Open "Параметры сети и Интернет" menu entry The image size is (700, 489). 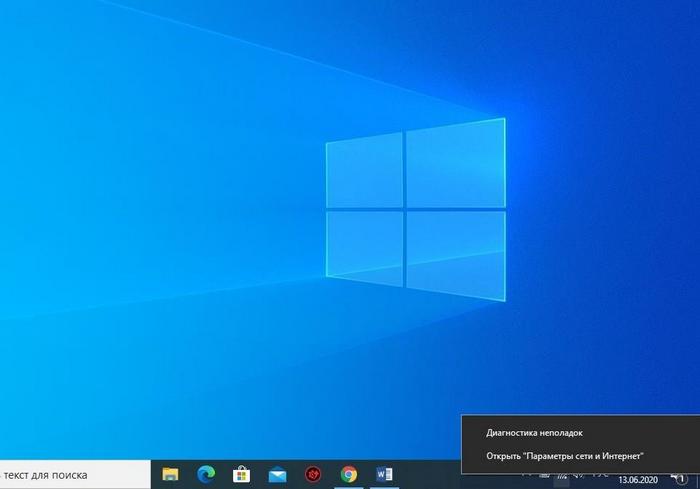580,456
